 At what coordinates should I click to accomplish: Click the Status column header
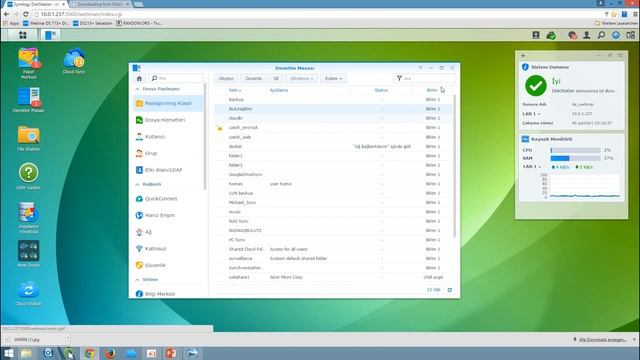pyautogui.click(x=381, y=90)
